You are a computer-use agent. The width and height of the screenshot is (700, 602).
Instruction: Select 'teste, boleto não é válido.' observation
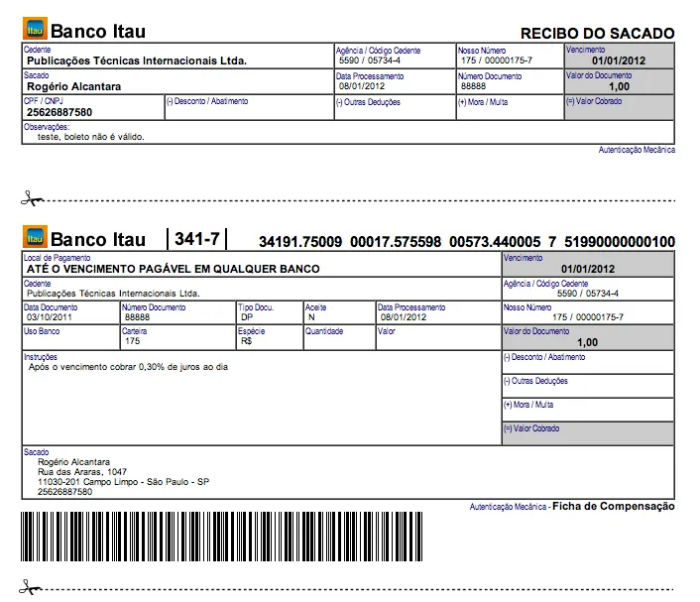click(90, 137)
